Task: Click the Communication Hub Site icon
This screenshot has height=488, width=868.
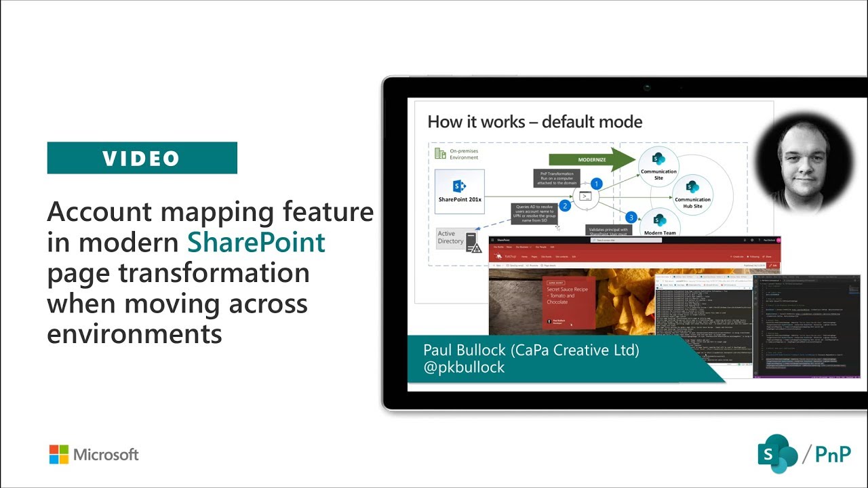Action: 692,186
